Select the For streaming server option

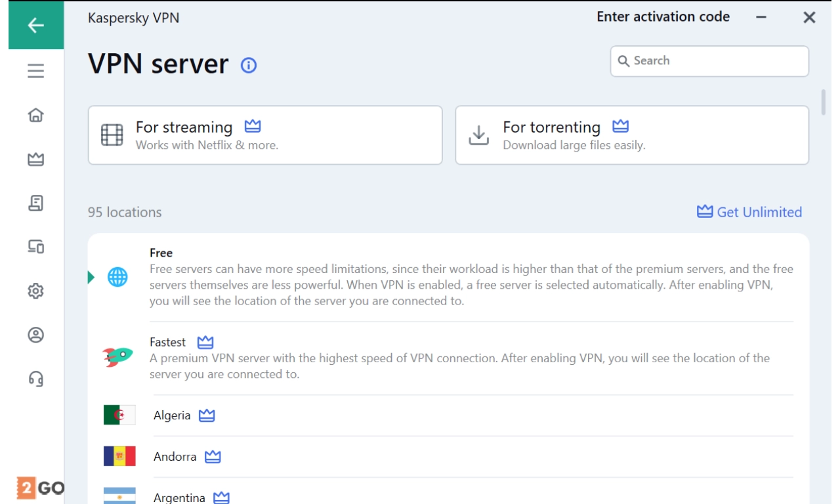(x=265, y=135)
